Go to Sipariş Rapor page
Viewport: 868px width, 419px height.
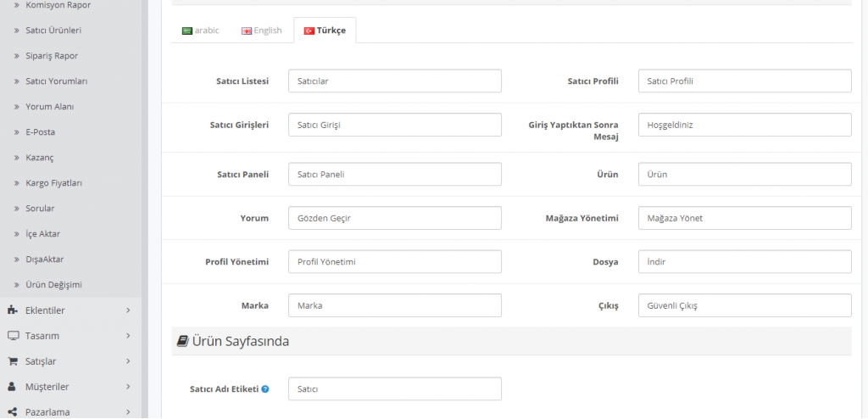[52, 56]
